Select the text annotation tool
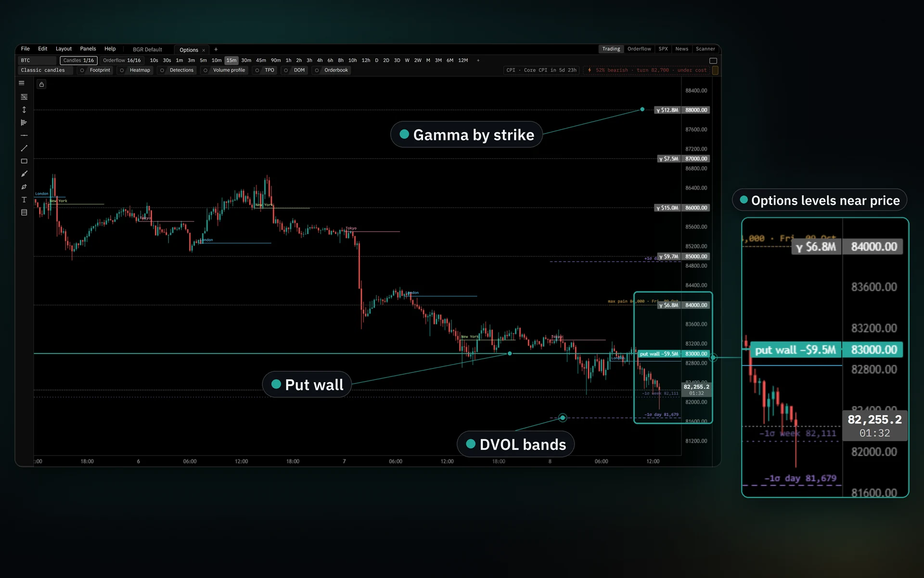This screenshot has width=924, height=578. point(24,200)
